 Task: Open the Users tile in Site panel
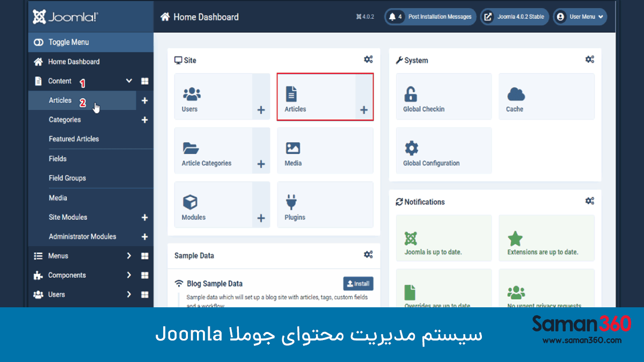(214, 97)
